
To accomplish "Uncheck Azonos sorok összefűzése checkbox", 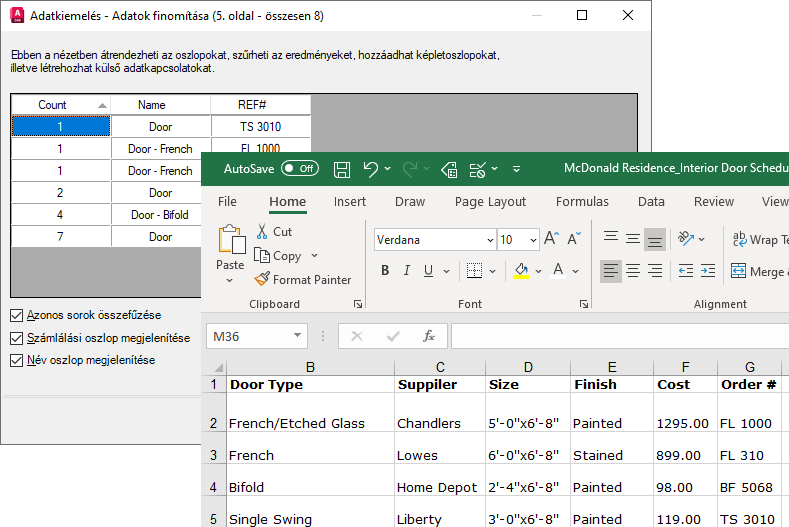I will tap(17, 316).
